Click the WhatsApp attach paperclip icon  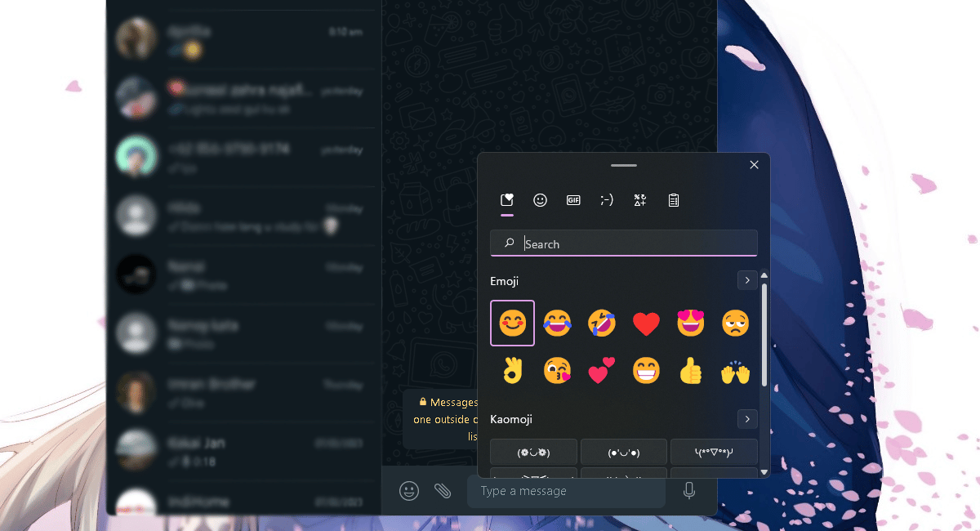443,491
